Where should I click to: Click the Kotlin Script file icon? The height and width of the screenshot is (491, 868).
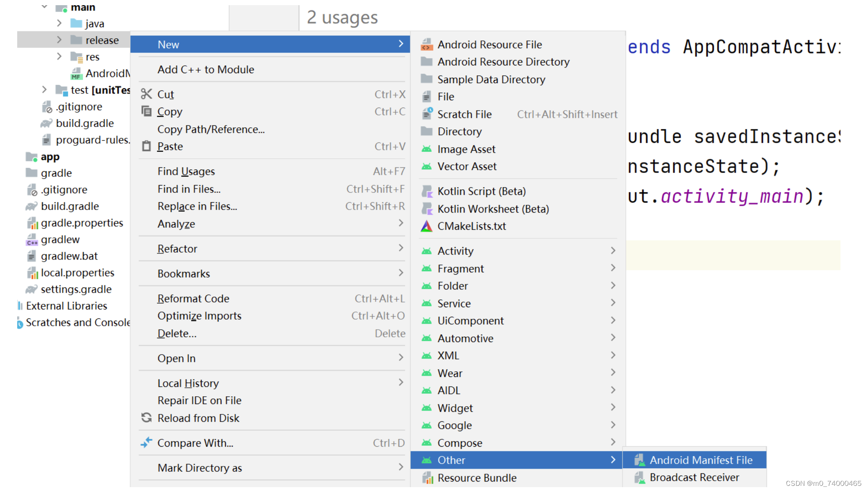tap(426, 191)
